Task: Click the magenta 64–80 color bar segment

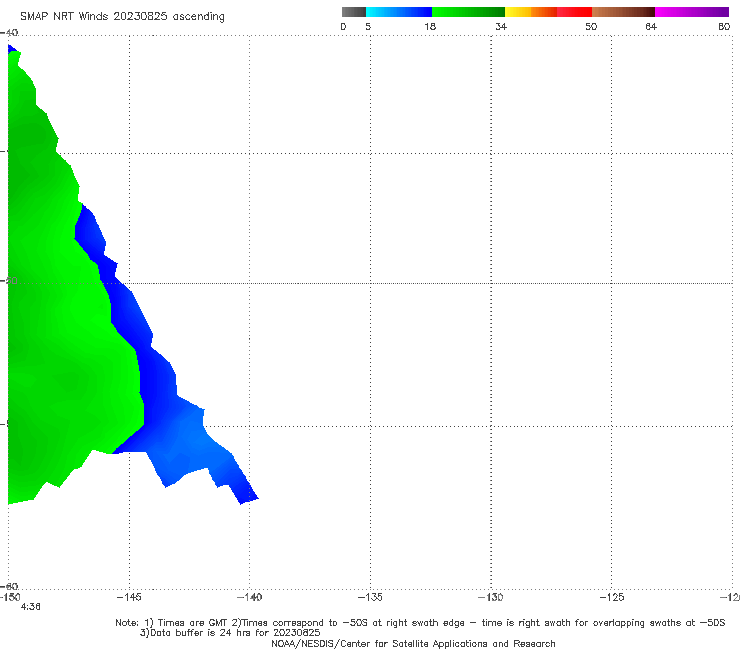Action: click(x=692, y=12)
